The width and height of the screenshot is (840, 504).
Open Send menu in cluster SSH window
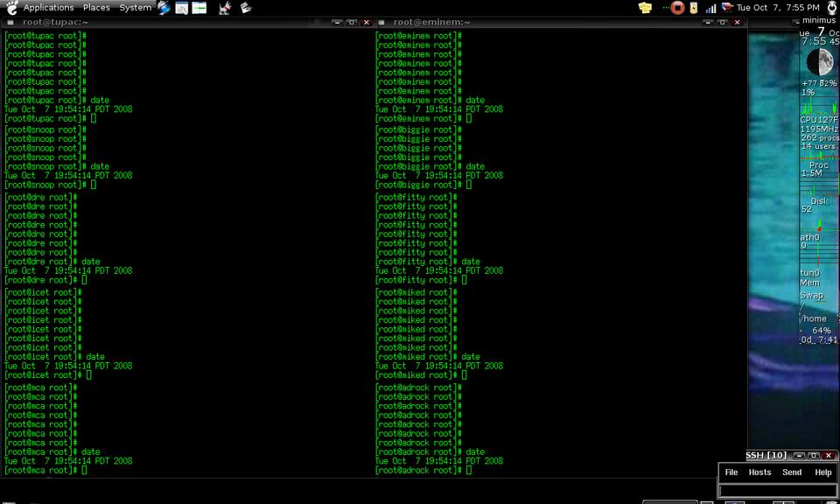(x=792, y=472)
